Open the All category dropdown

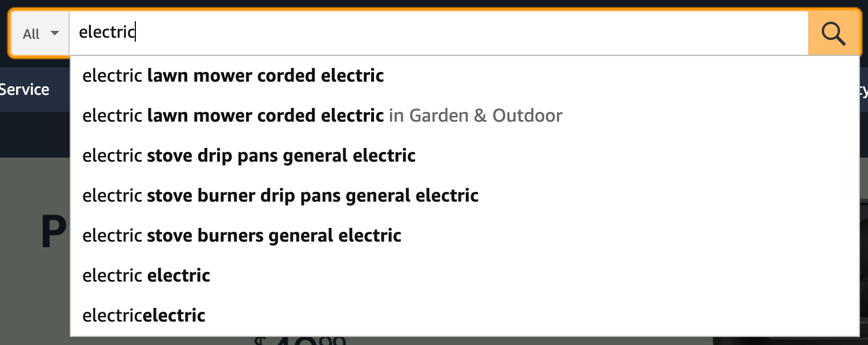point(40,33)
